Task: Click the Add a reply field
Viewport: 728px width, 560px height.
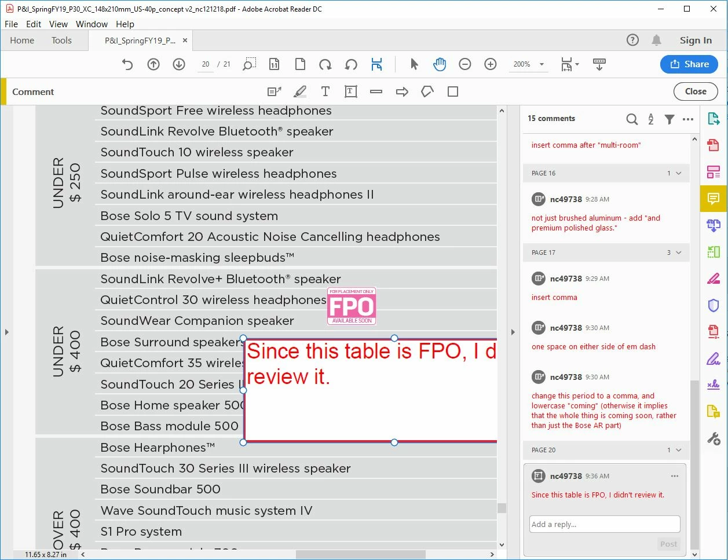Action: pyautogui.click(x=605, y=524)
